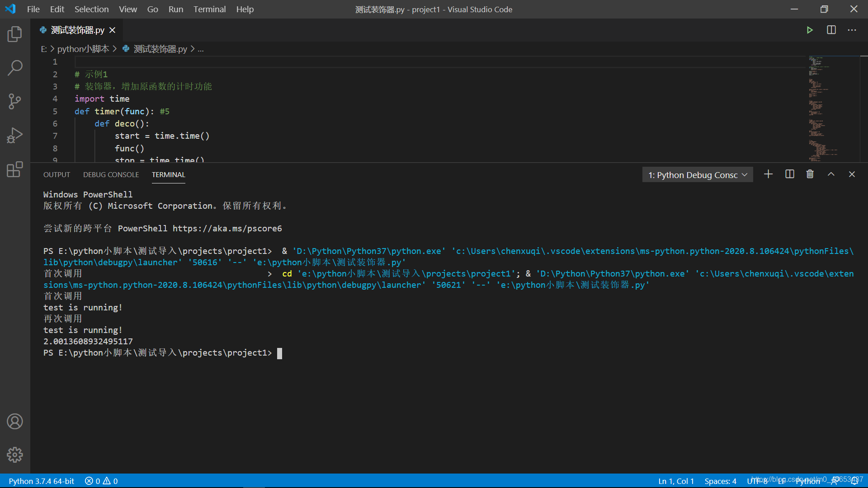Change language mode 'Python' in status bar
Viewport: 868px width, 488px height.
pyautogui.click(x=808, y=481)
